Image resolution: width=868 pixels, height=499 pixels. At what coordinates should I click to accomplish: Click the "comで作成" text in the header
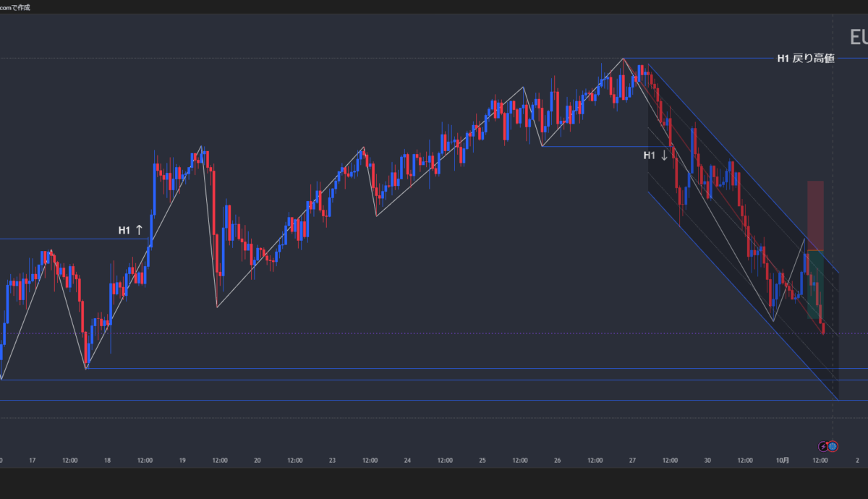click(14, 7)
